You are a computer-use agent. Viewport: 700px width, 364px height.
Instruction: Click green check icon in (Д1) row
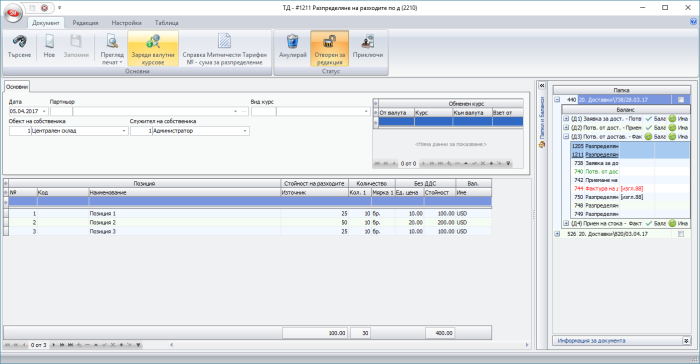click(x=649, y=119)
